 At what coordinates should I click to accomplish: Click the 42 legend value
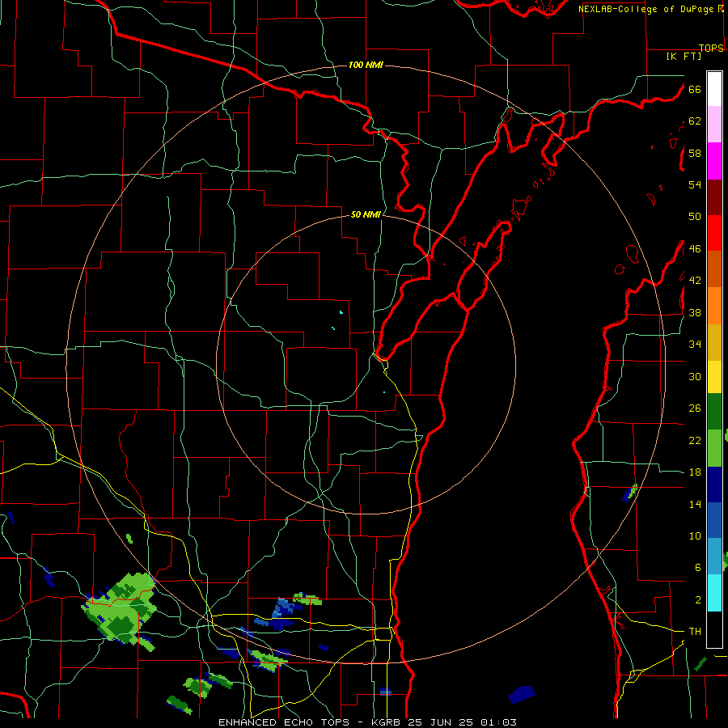click(695, 281)
